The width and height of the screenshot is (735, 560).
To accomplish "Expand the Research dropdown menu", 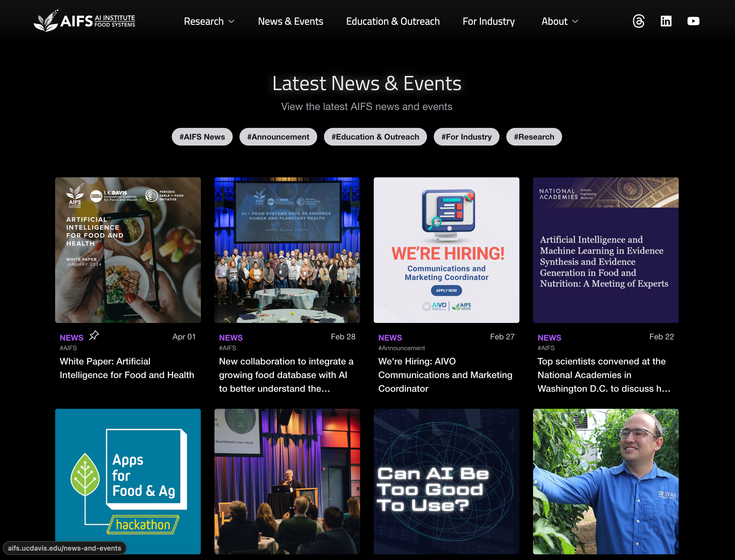I will point(209,21).
